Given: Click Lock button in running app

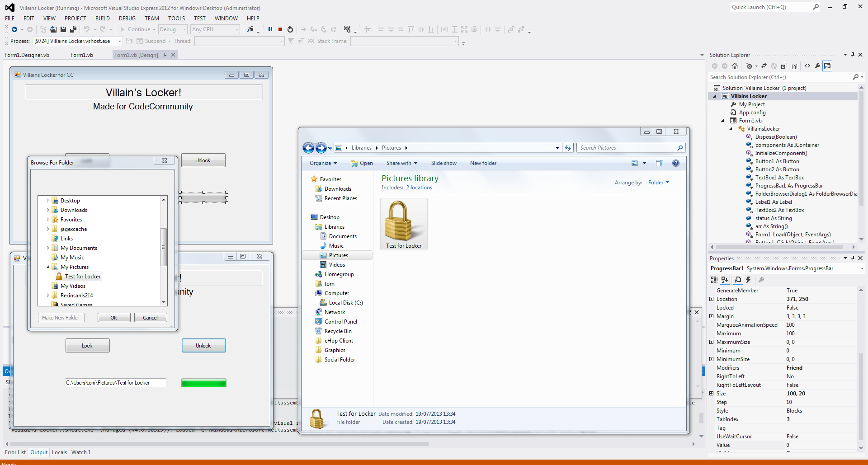Looking at the screenshot, I should [87, 346].
